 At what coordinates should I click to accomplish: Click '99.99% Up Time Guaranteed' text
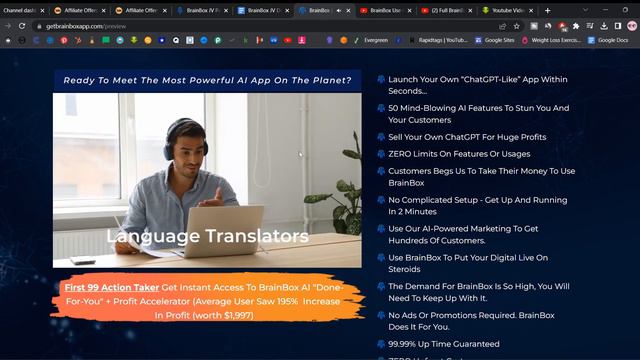pos(444,344)
